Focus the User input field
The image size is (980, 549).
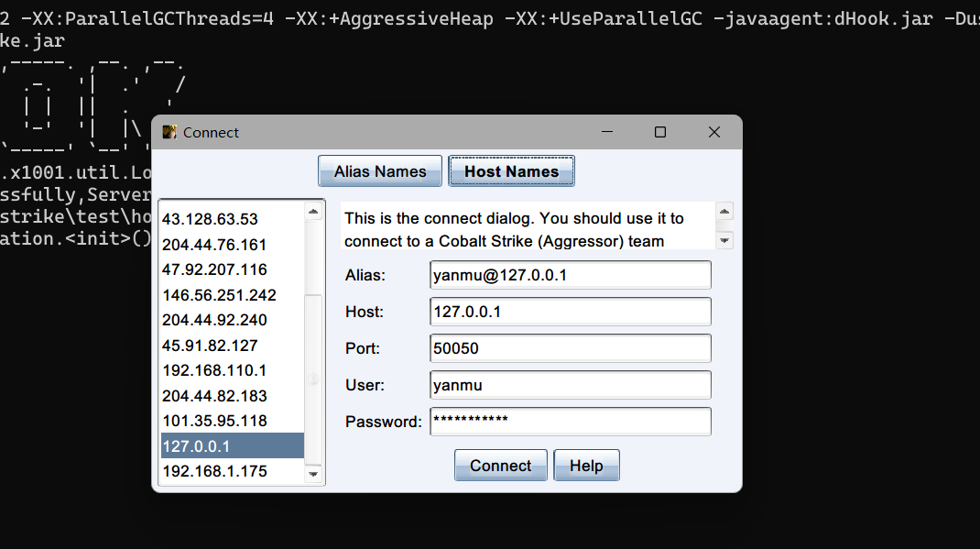click(x=570, y=385)
